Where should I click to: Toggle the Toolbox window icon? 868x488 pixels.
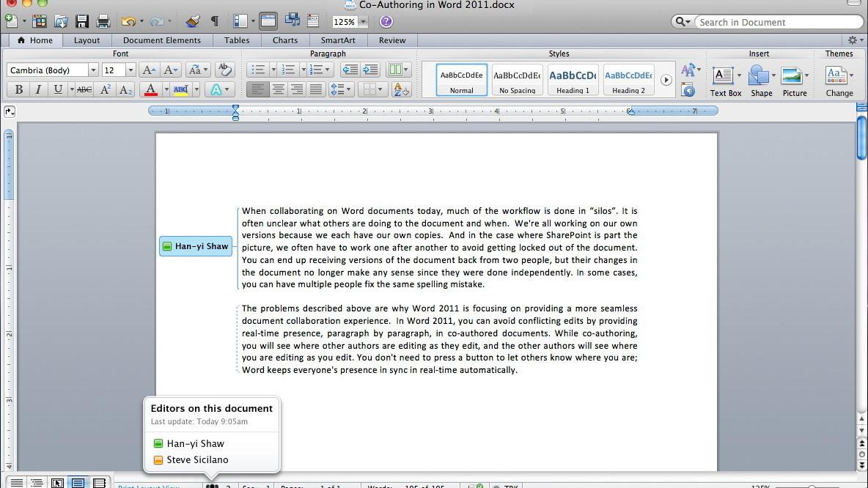coord(268,21)
